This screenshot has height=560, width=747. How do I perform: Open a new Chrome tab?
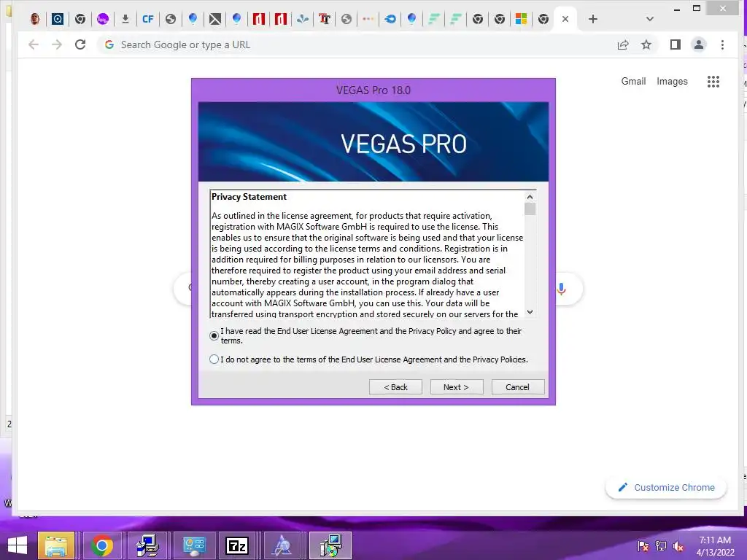(592, 19)
